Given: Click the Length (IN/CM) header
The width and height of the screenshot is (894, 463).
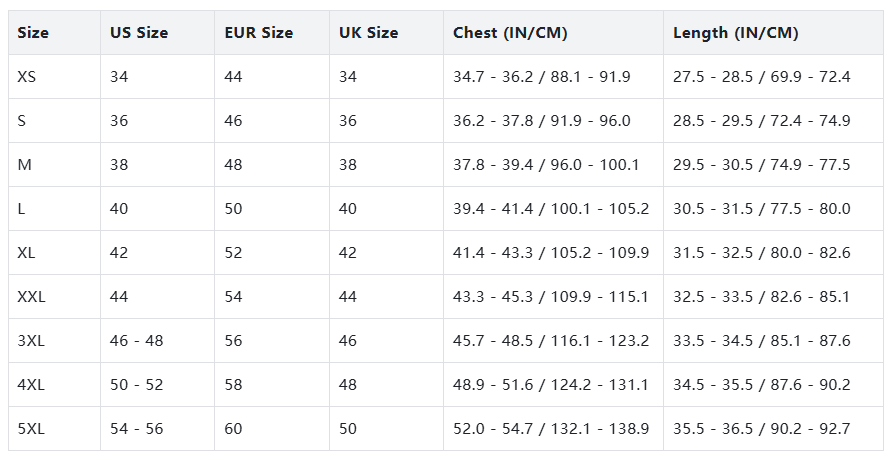Looking at the screenshot, I should pos(735,33).
